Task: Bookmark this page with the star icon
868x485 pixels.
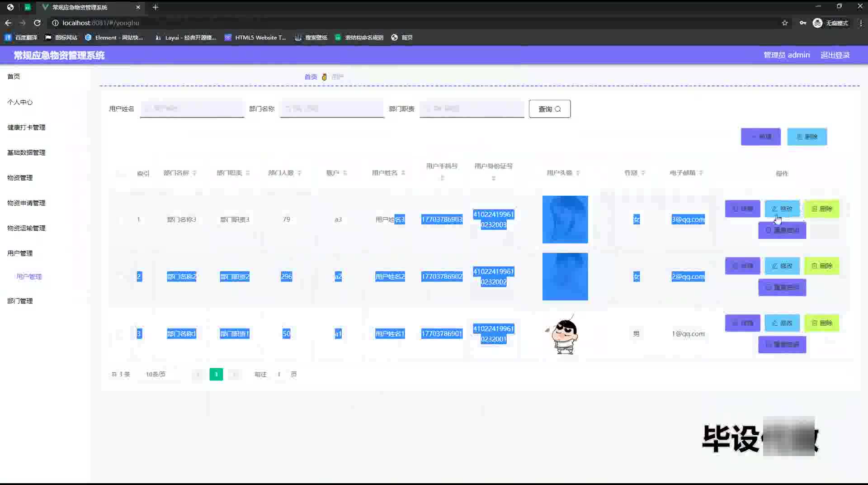Action: 785,23
